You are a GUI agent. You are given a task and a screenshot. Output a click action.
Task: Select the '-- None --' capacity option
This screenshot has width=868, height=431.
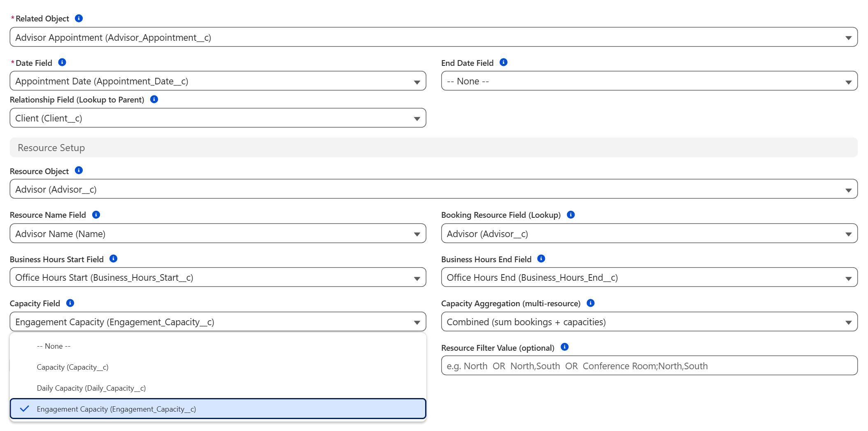(x=218, y=346)
